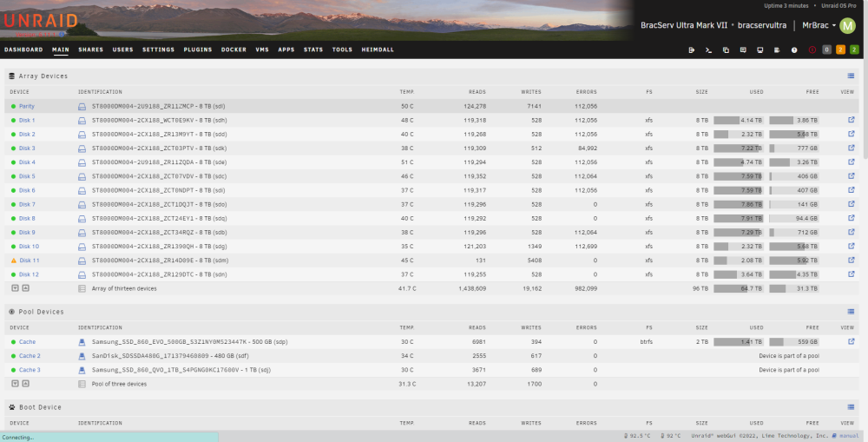Open the MrBrac user dropdown
868x442 pixels.
pos(819,25)
